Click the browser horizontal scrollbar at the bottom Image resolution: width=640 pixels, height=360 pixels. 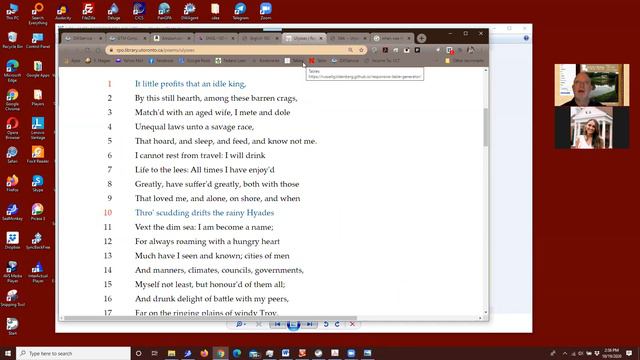210,318
